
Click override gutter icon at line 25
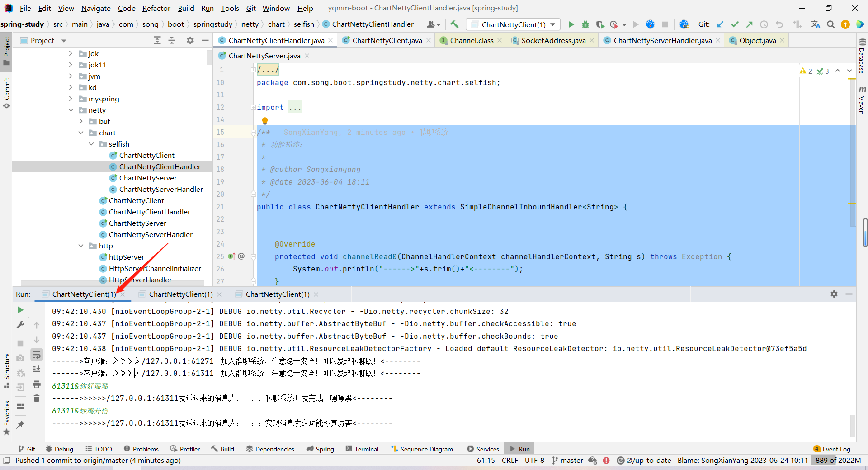point(232,256)
